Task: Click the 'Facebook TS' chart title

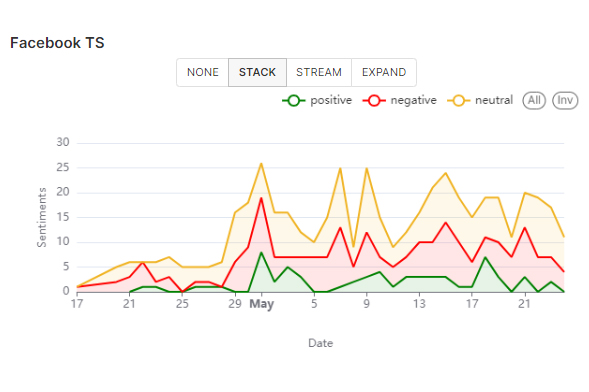Action: coord(57,43)
